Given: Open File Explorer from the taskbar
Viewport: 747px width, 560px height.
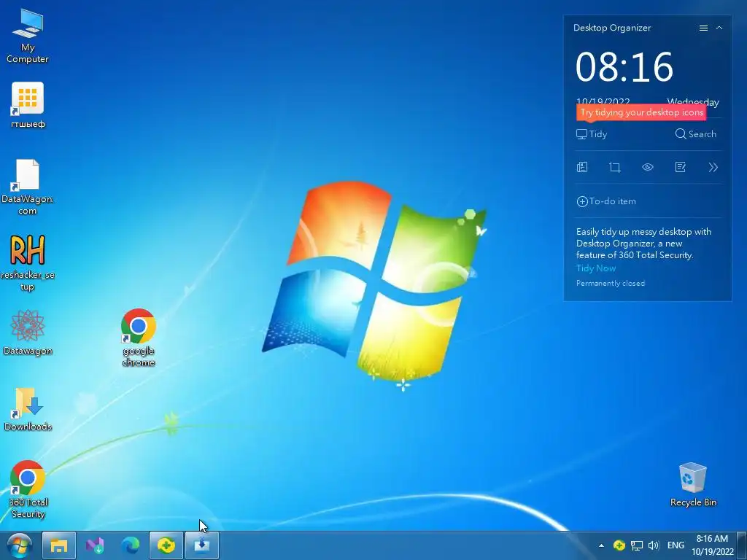Looking at the screenshot, I should pyautogui.click(x=59, y=545).
